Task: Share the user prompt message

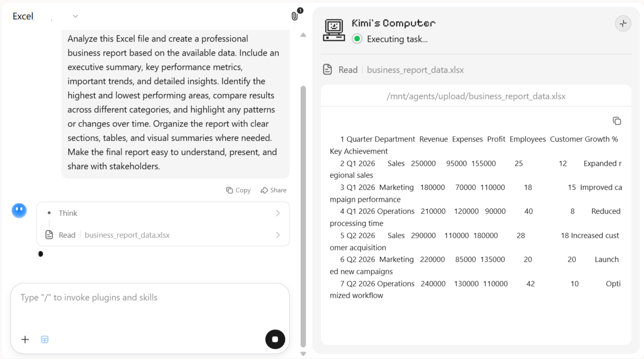Action: [273, 190]
